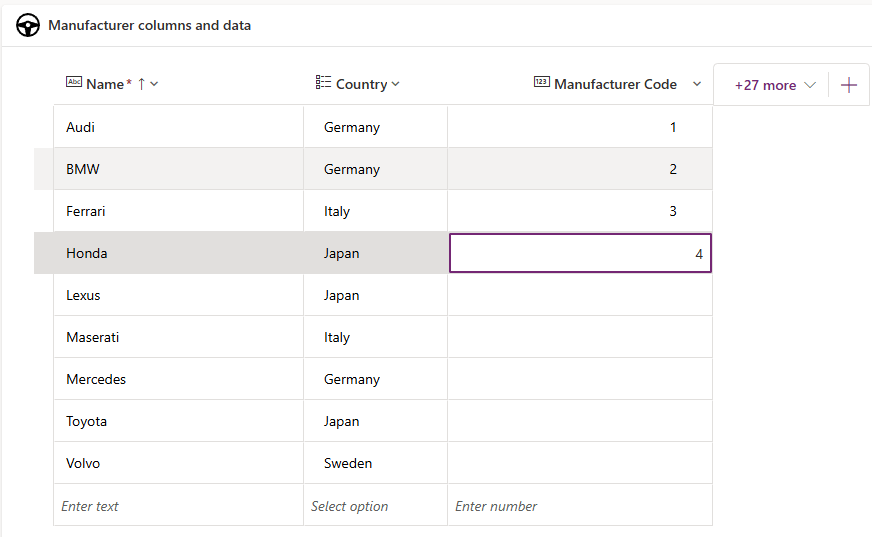Click the Toyota manufacturer code cell
The width and height of the screenshot is (872, 537).
coord(580,421)
